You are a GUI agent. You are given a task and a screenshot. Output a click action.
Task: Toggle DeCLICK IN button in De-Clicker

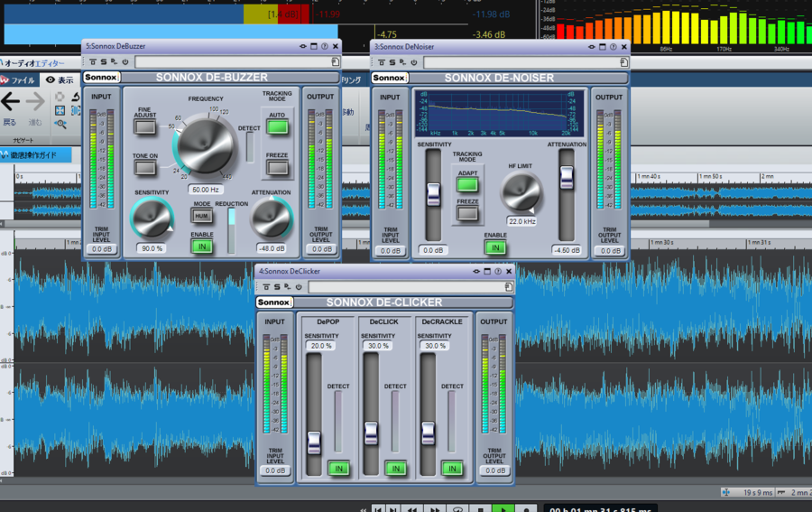coord(396,469)
